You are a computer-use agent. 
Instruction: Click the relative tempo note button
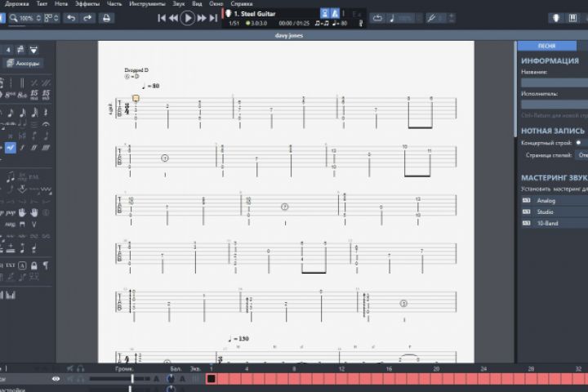point(392,18)
